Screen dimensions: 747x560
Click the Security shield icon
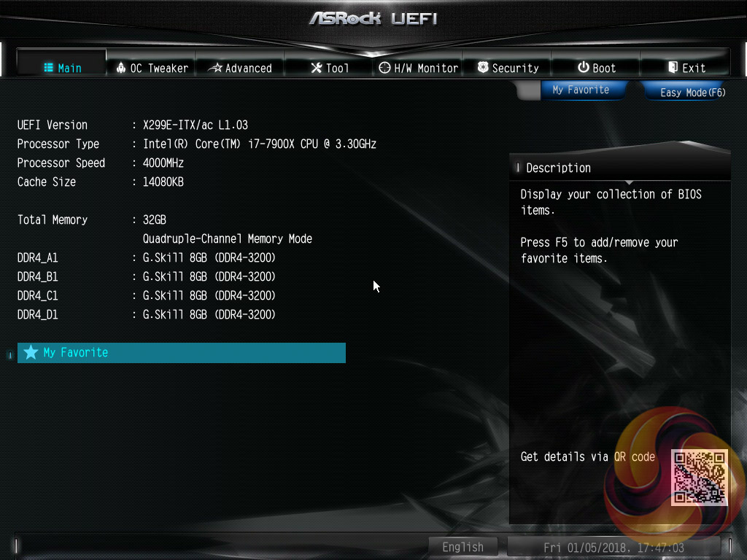tap(483, 67)
